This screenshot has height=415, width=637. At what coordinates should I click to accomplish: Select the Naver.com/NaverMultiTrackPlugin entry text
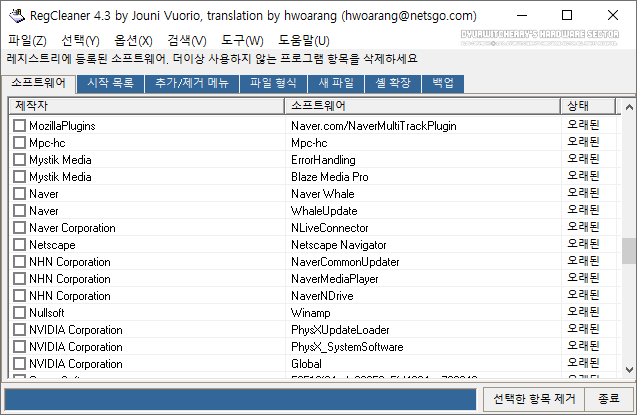coord(374,126)
